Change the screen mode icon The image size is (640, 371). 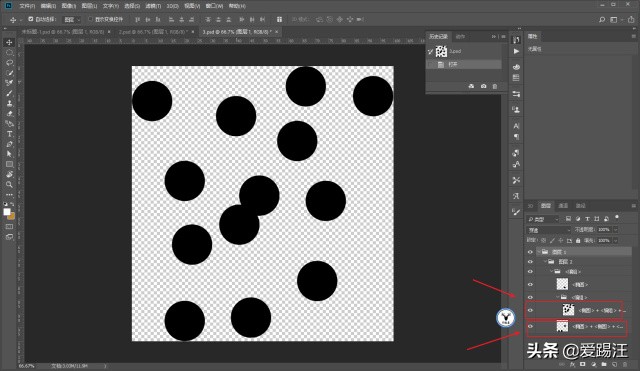pyautogui.click(x=9, y=237)
